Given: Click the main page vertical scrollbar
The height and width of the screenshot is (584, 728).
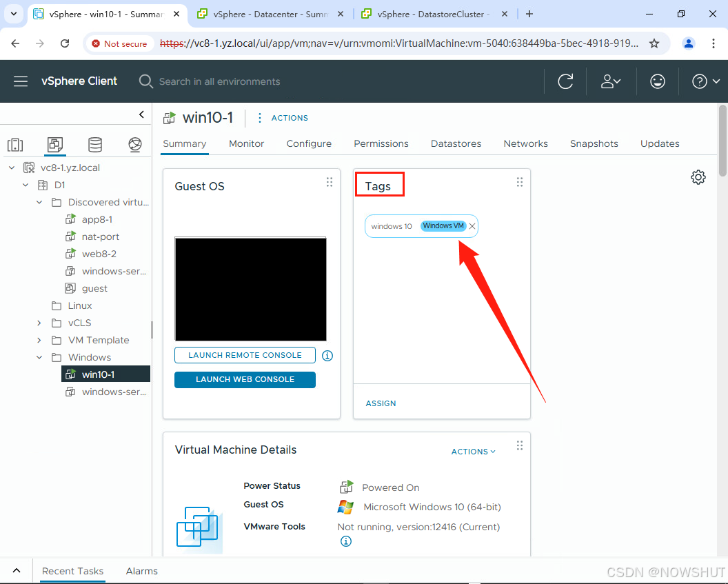Looking at the screenshot, I should pyautogui.click(x=722, y=141).
